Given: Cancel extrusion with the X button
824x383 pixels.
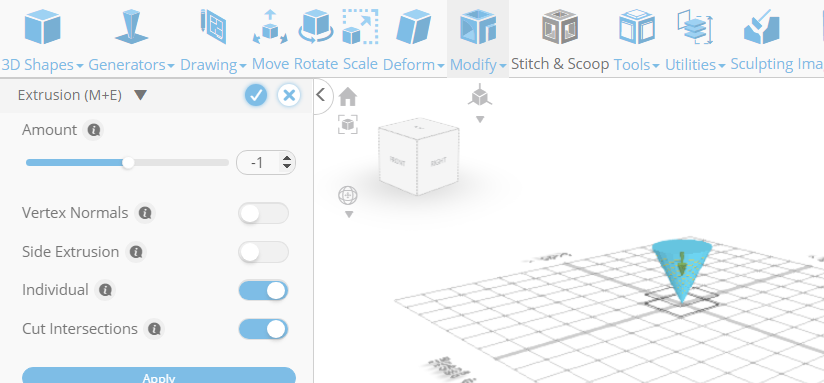Looking at the screenshot, I should coord(289,95).
